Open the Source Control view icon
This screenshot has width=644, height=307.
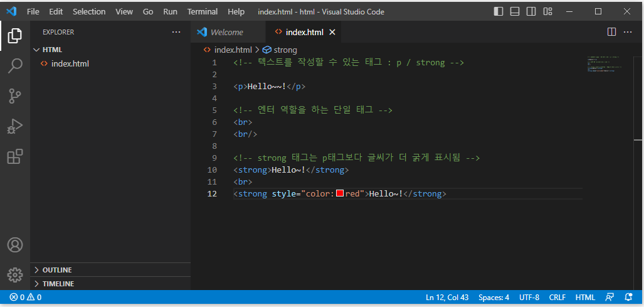15,96
